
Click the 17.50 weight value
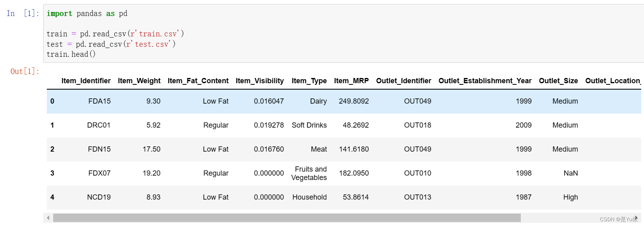pos(152,149)
